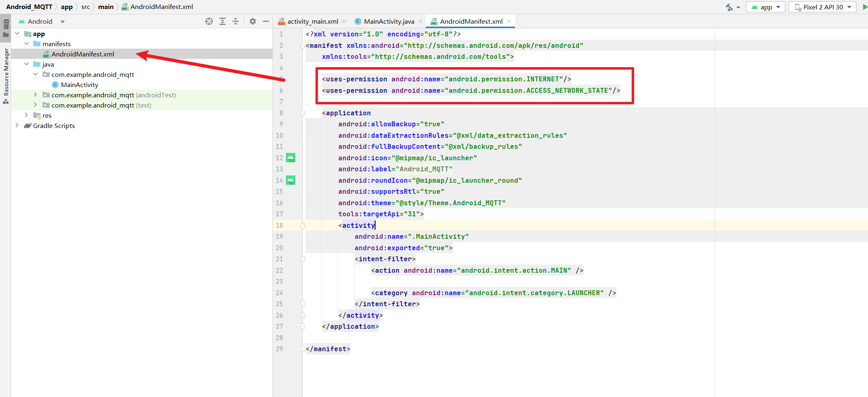Fold the activity tag on line 18
The width and height of the screenshot is (868, 397).
click(x=303, y=226)
